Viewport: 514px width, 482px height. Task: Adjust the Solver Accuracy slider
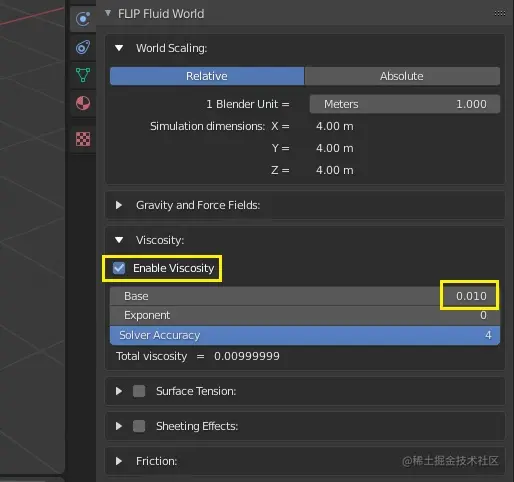pos(305,335)
